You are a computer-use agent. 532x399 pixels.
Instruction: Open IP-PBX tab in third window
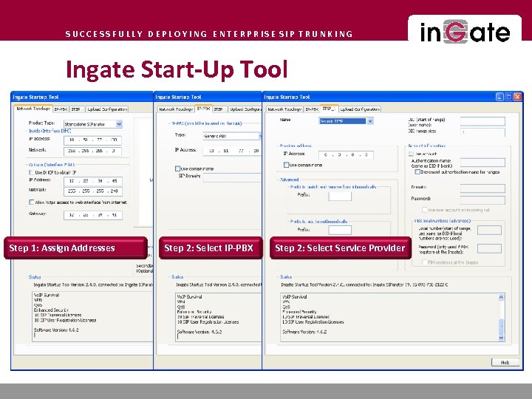pyautogui.click(x=312, y=109)
